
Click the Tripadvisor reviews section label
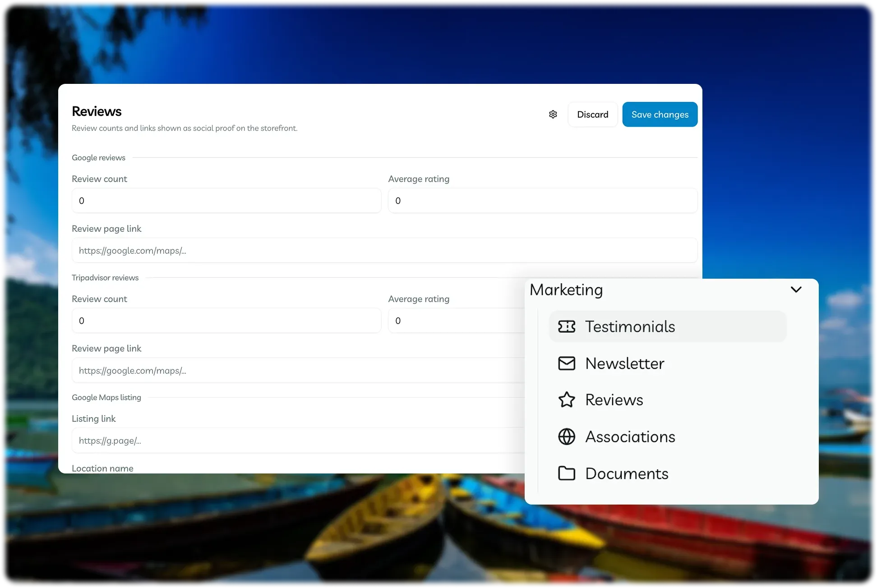coord(105,278)
